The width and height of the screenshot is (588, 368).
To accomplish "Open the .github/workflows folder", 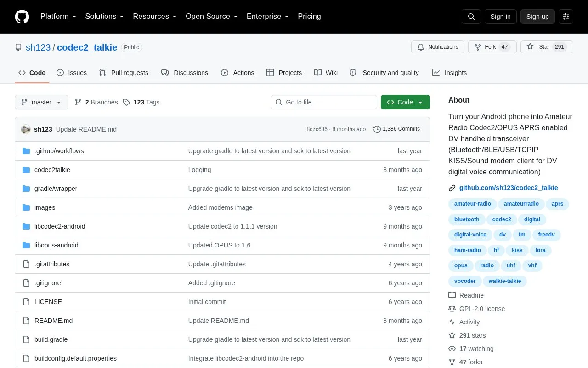I will [59, 151].
